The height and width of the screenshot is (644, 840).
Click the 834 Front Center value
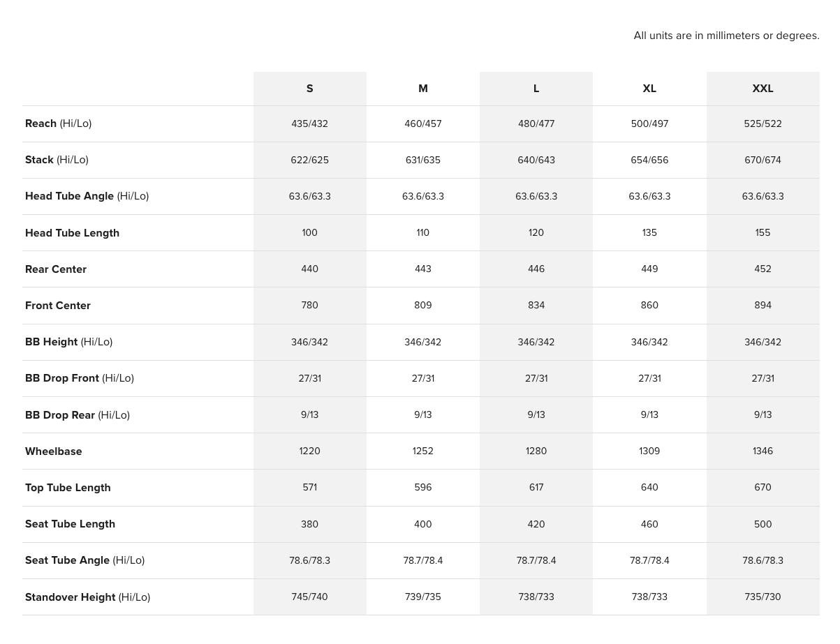click(x=536, y=306)
